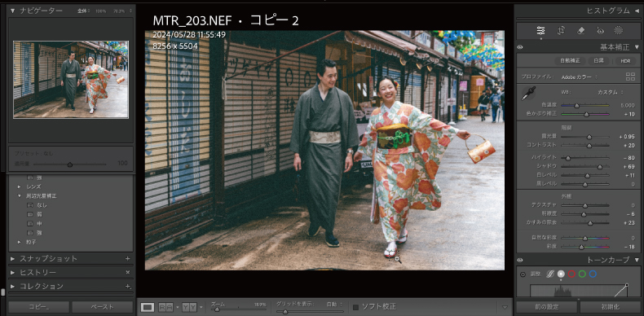Open the Masking tool

pyautogui.click(x=618, y=30)
